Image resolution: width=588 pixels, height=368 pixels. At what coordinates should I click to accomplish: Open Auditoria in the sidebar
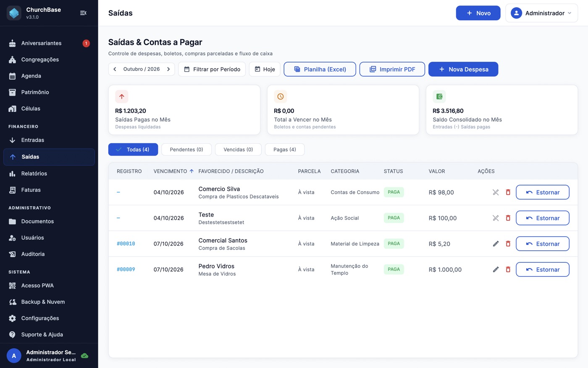tap(49, 254)
